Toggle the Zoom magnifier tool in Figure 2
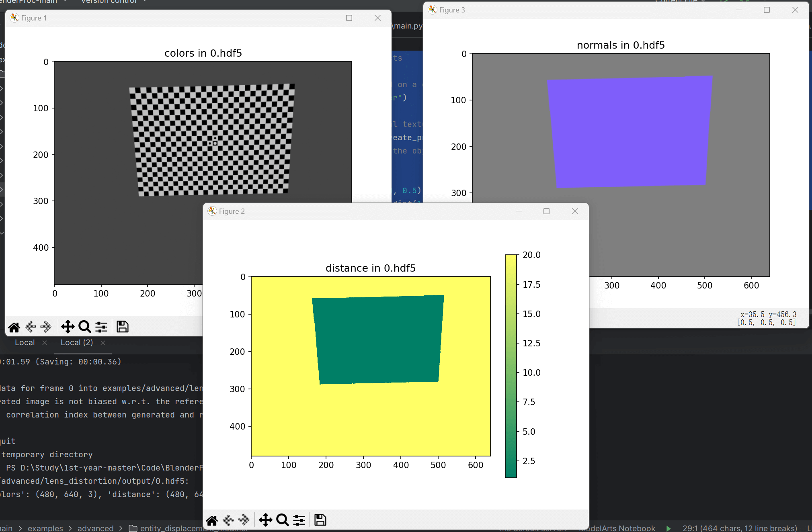 tap(282, 520)
